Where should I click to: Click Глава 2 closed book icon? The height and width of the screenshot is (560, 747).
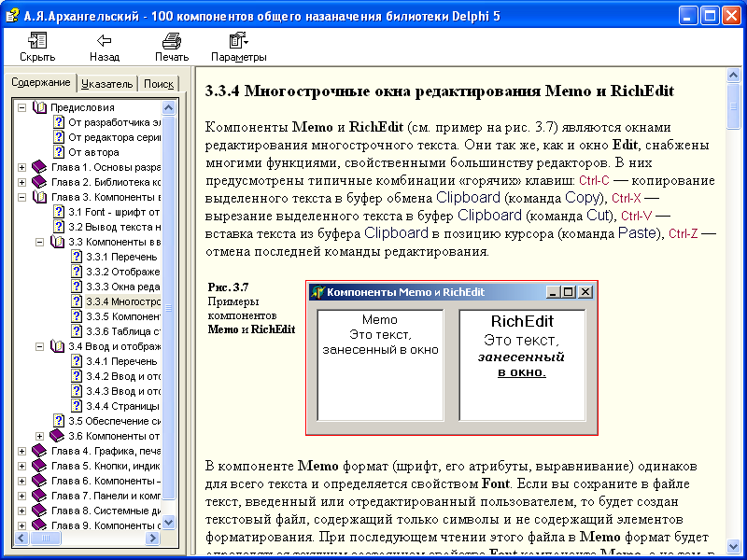point(39,182)
